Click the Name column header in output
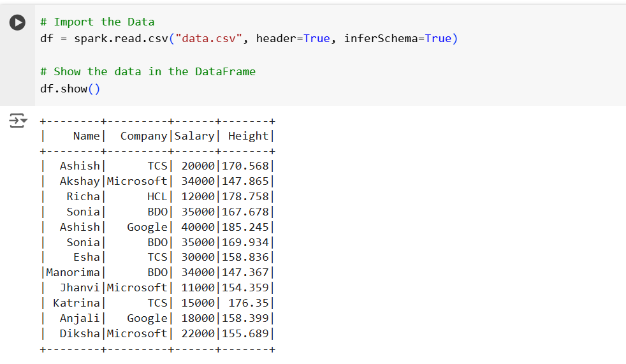The image size is (626, 364). [x=86, y=136]
